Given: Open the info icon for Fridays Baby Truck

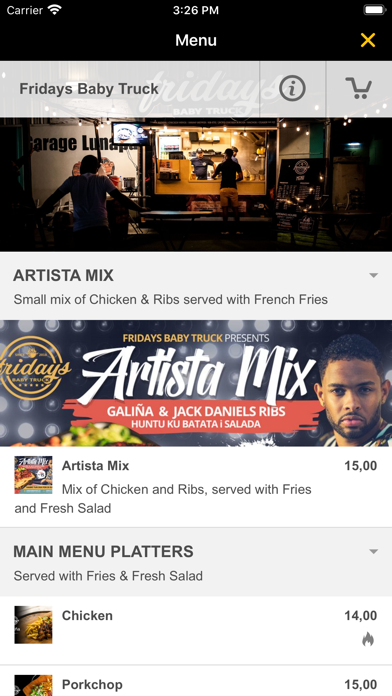Looking at the screenshot, I should (x=292, y=88).
